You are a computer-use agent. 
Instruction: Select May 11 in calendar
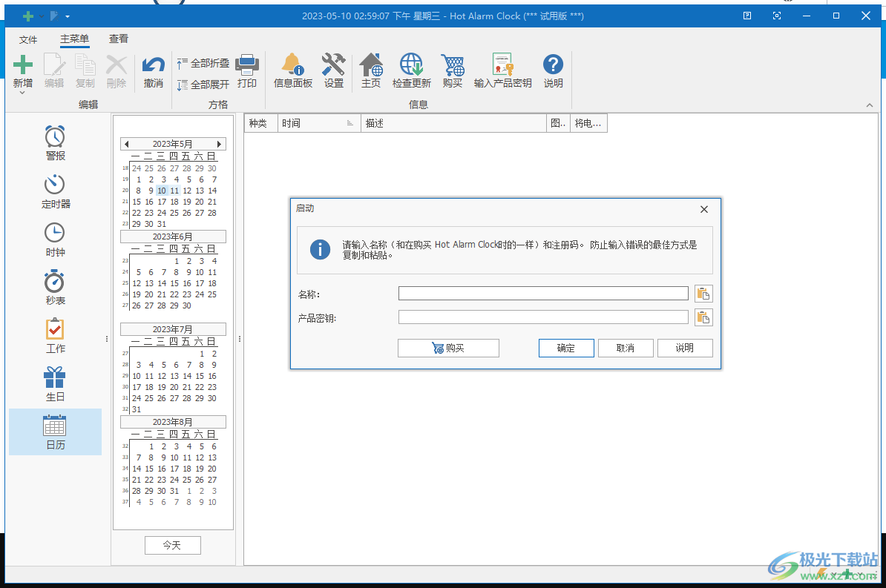174,191
